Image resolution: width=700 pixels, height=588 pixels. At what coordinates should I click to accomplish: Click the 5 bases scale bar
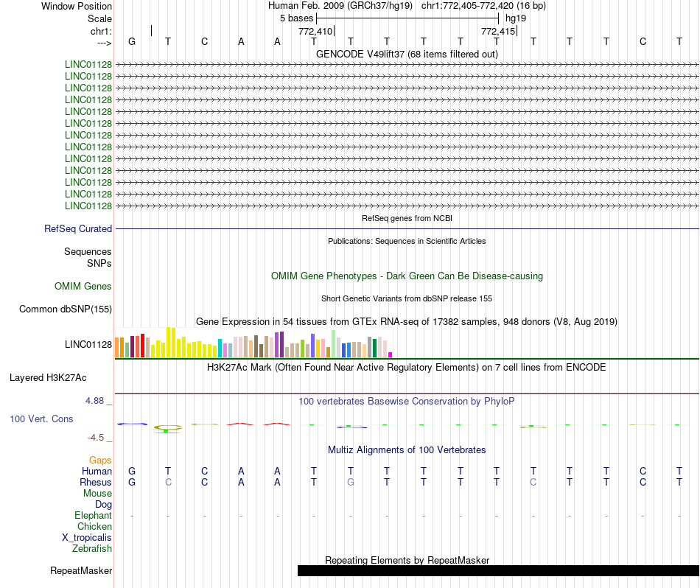tap(407, 18)
